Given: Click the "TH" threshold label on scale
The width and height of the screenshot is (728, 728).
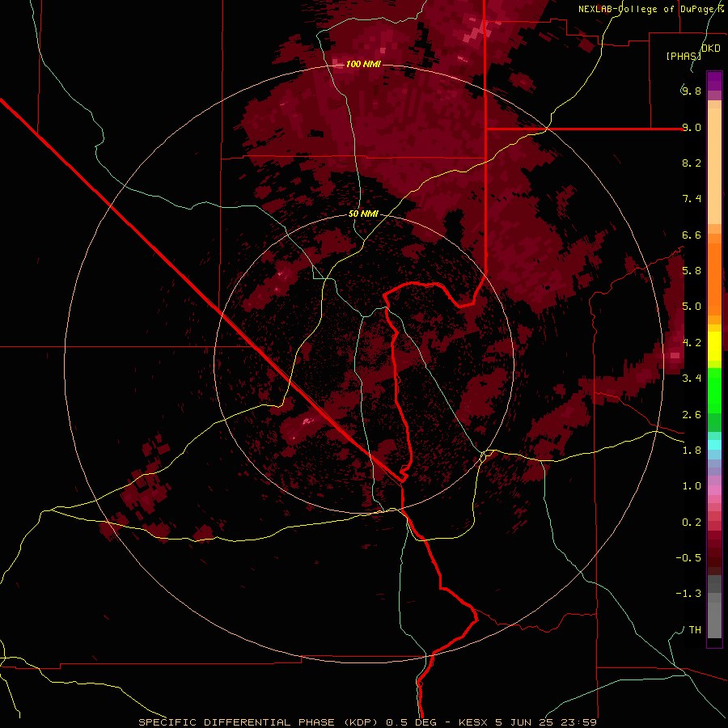Looking at the screenshot, I should (695, 630).
